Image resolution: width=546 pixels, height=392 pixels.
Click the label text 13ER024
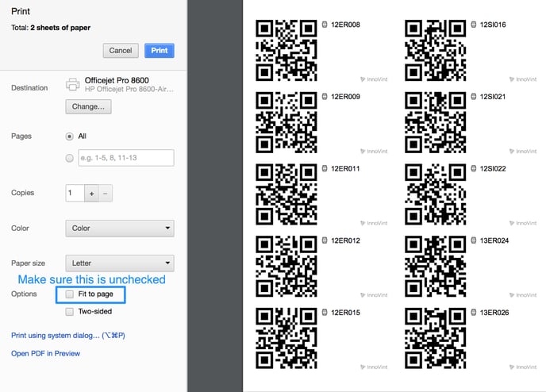pos(494,240)
